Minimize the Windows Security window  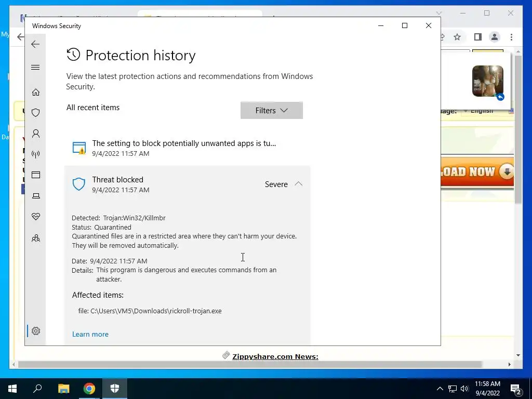tap(381, 25)
